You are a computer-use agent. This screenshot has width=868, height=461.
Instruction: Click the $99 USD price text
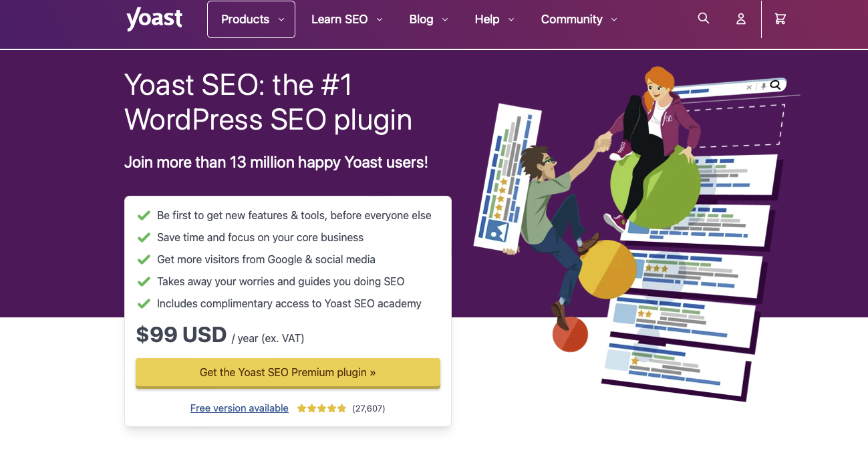181,335
